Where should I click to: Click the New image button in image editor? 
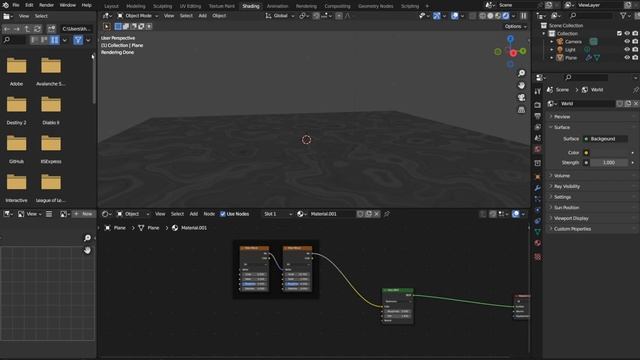tap(84, 214)
